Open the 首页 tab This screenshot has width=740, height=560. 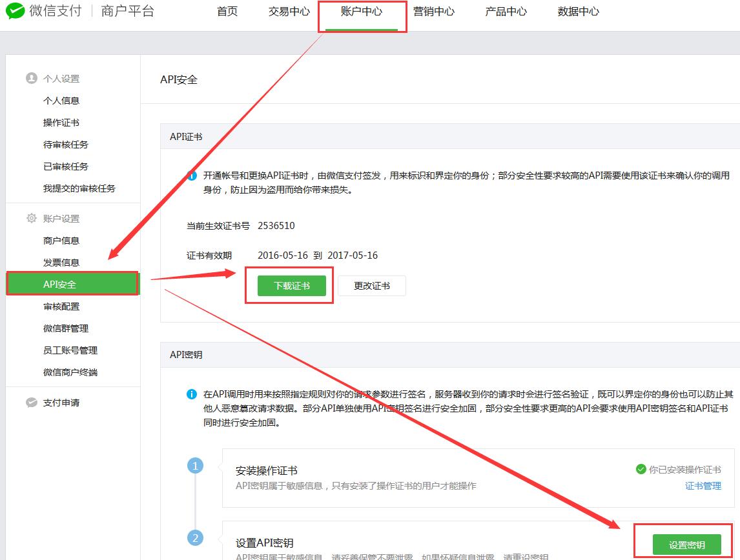pyautogui.click(x=227, y=12)
